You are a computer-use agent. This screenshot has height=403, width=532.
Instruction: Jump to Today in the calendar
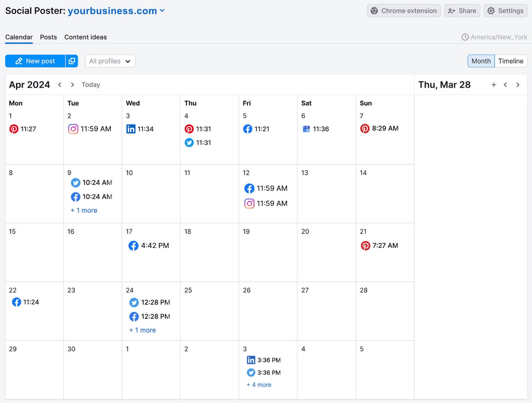point(90,85)
